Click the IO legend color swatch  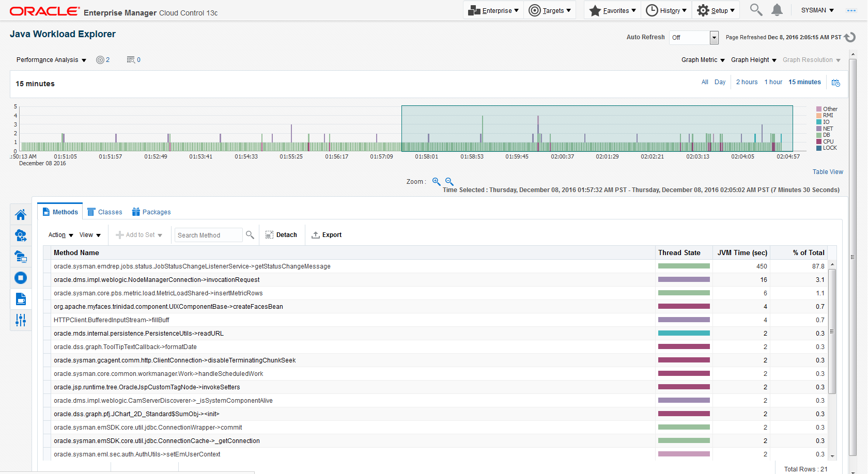click(819, 122)
